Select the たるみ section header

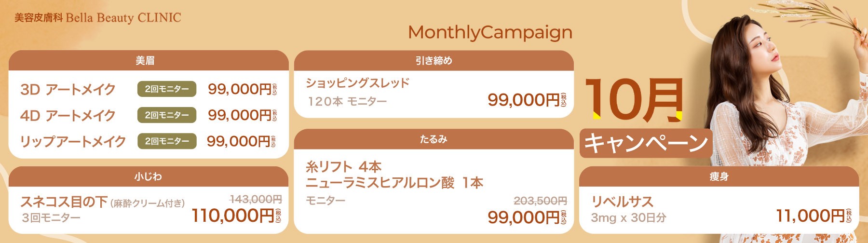click(434, 139)
